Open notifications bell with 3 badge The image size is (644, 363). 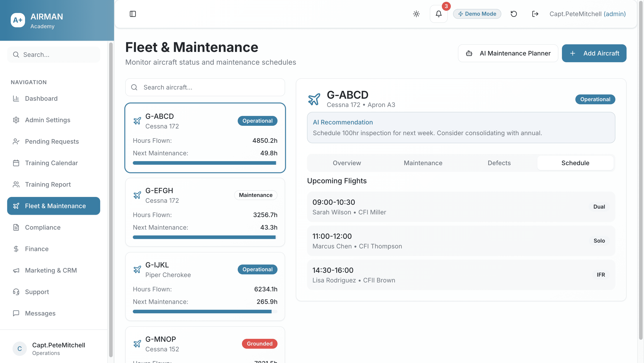pos(439,14)
